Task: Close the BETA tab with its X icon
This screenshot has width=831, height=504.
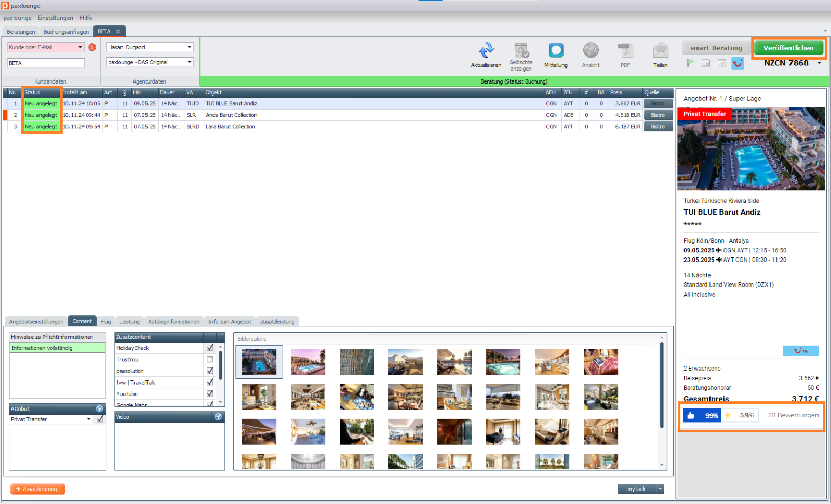Action: [x=118, y=32]
